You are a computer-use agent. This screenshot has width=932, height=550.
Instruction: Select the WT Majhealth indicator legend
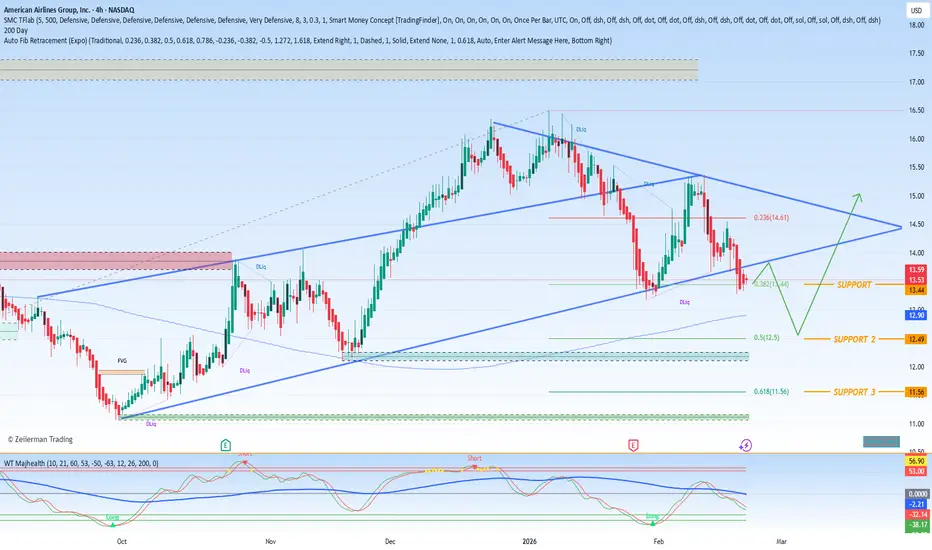[81, 463]
